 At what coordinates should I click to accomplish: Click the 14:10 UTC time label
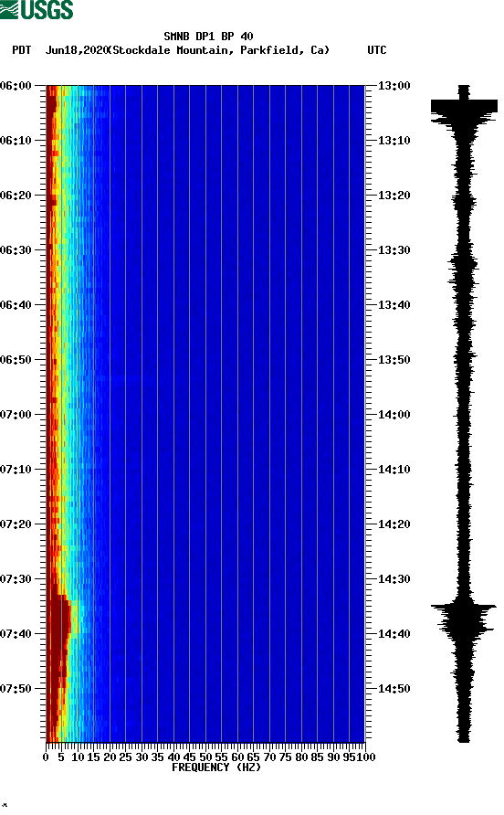click(394, 470)
